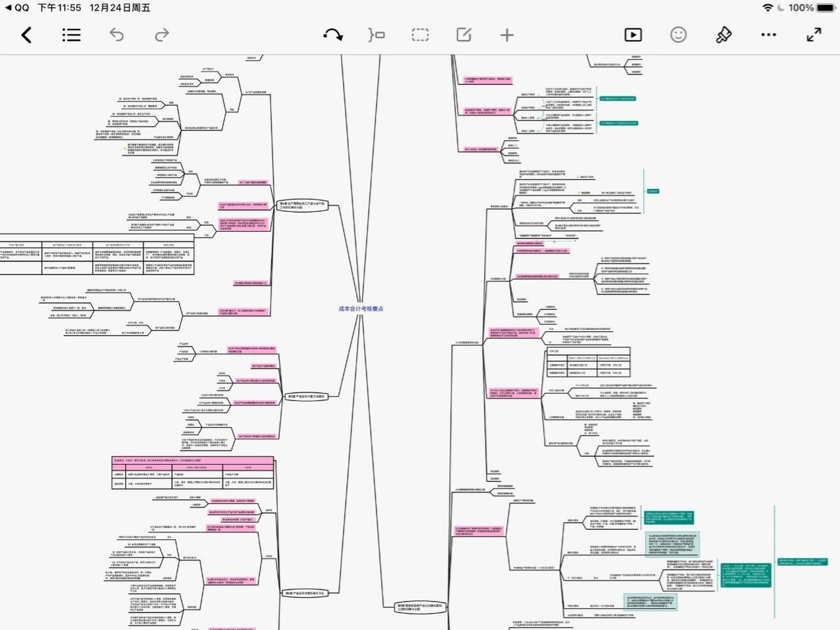Insert a summary bracket

(x=376, y=35)
